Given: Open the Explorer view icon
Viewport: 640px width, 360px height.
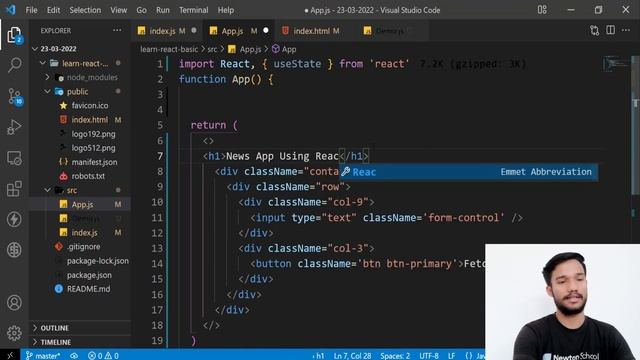Looking at the screenshot, I should click(x=14, y=35).
